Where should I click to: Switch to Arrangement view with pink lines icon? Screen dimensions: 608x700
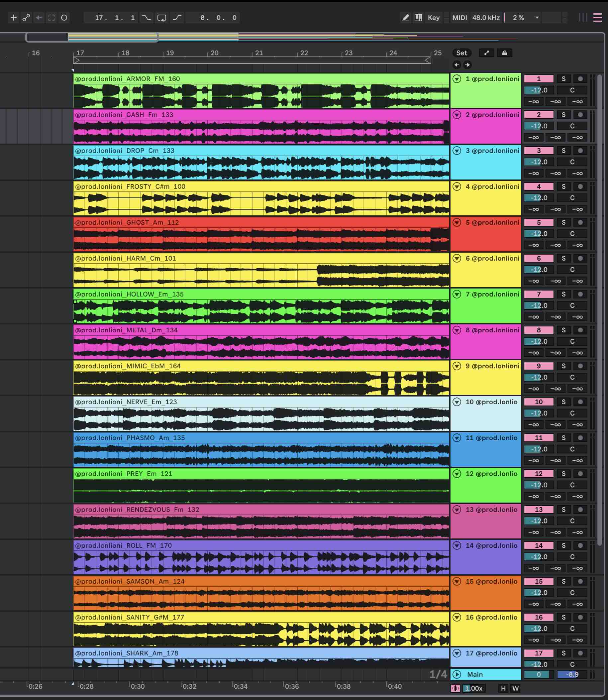point(597,18)
